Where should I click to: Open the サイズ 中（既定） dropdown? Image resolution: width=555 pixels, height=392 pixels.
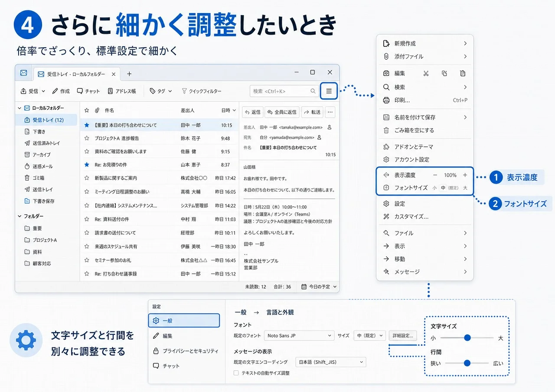369,335
